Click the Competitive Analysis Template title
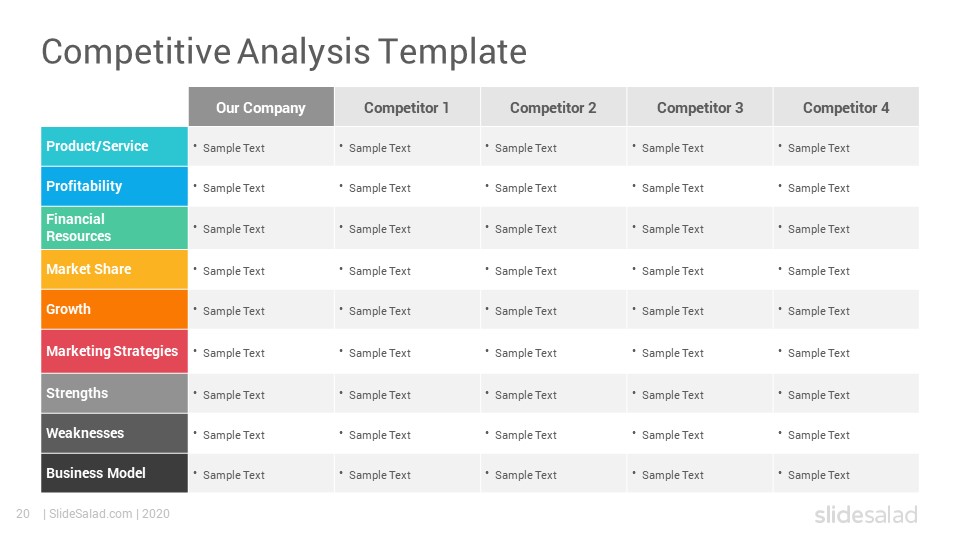960x540 pixels. tap(283, 52)
